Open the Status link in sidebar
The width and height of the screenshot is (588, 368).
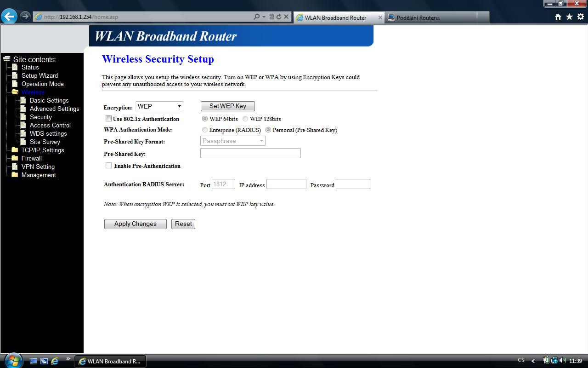(x=30, y=67)
